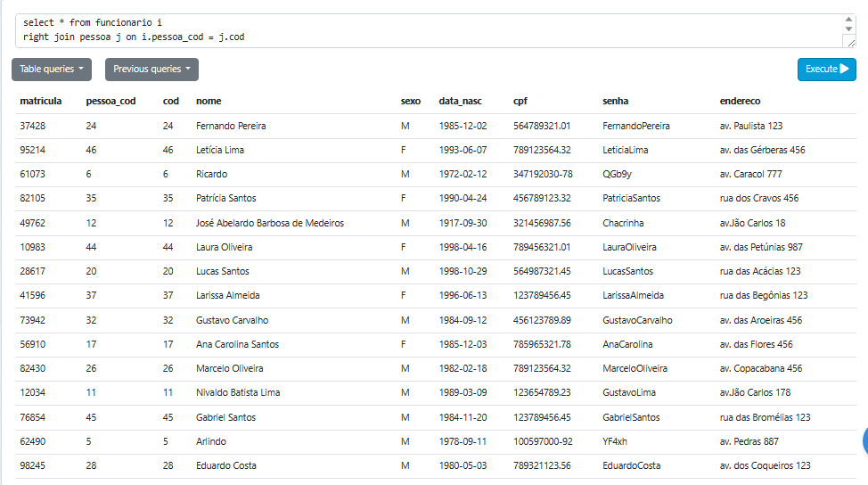The height and width of the screenshot is (485, 868).
Task: Click José Abelardo Barbosa de Medeiros
Action: tap(270, 223)
